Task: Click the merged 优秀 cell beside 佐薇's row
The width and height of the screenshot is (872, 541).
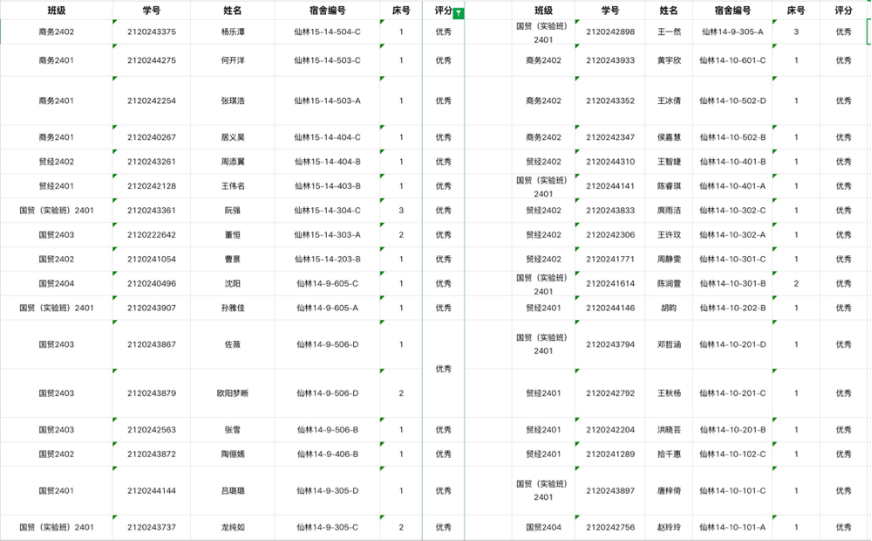Action: pyautogui.click(x=443, y=369)
